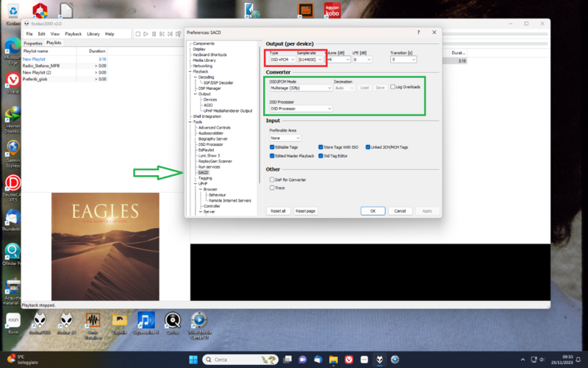The image size is (588, 368).
Task: Select the Radio_Stefano_MPB playlist row
Action: 65,66
